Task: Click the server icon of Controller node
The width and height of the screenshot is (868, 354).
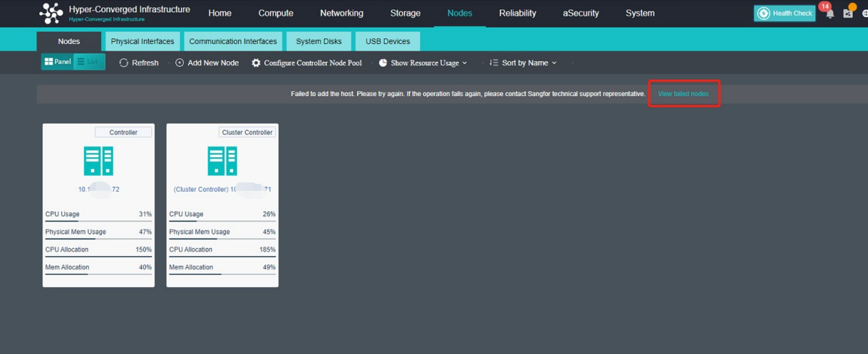Action: pyautogui.click(x=99, y=161)
